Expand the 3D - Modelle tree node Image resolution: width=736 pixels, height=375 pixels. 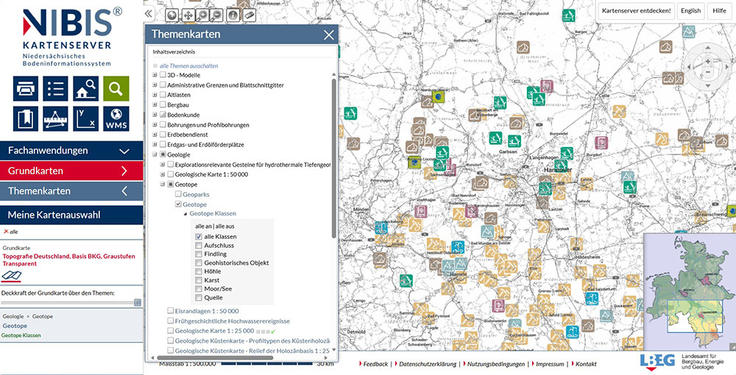[155, 75]
